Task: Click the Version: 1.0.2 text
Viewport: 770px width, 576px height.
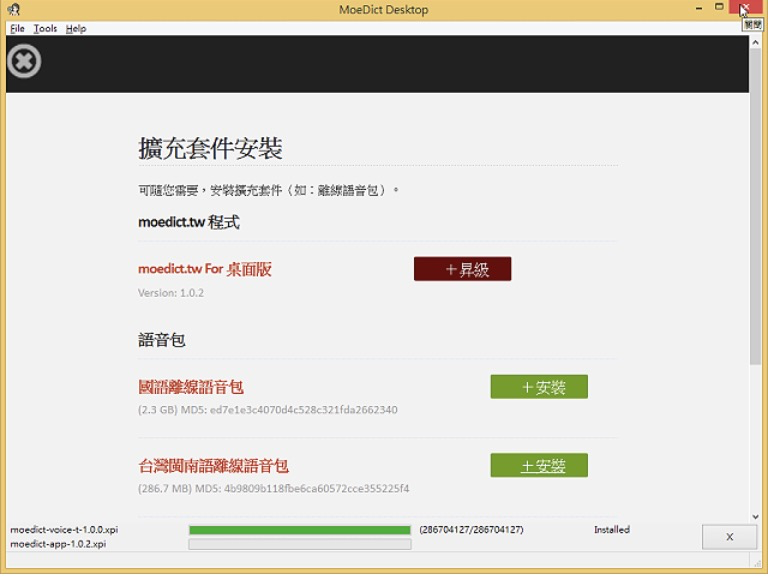Action: click(x=171, y=293)
